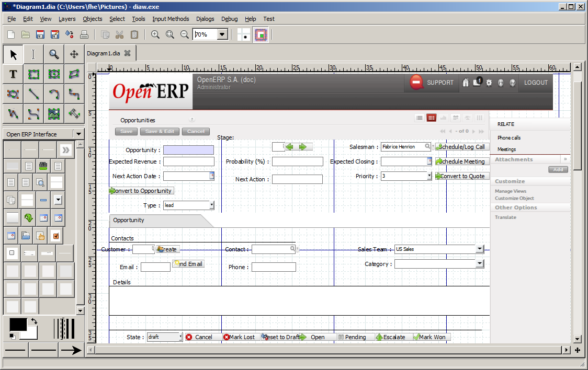The width and height of the screenshot is (588, 370).
Task: Select the Scroll tool with crossed arrows
Action: [x=74, y=54]
